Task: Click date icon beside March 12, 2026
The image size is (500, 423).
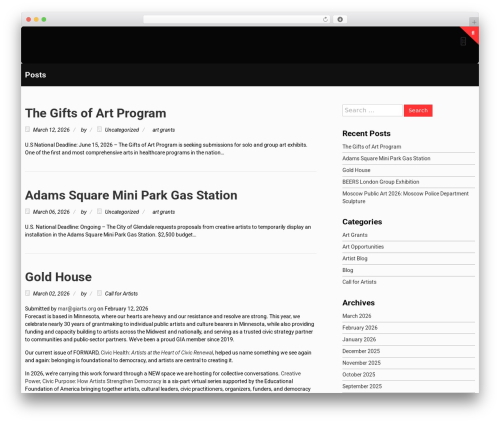Action: (x=27, y=129)
